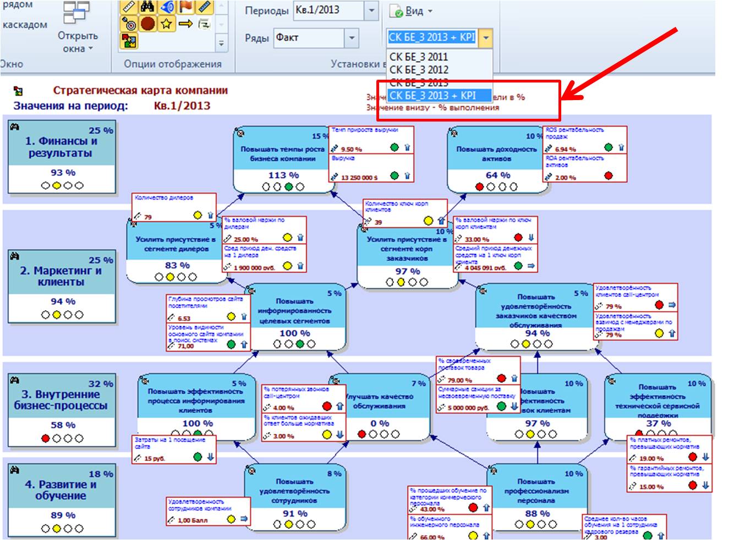Click the yellow arrow display option icon
The height and width of the screenshot is (540, 756).
[186, 24]
